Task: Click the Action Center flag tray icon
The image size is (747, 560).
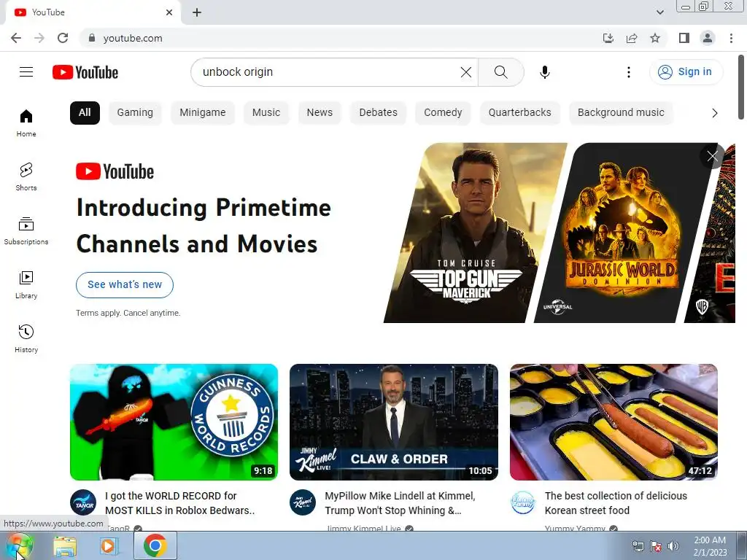Action: coord(656,546)
